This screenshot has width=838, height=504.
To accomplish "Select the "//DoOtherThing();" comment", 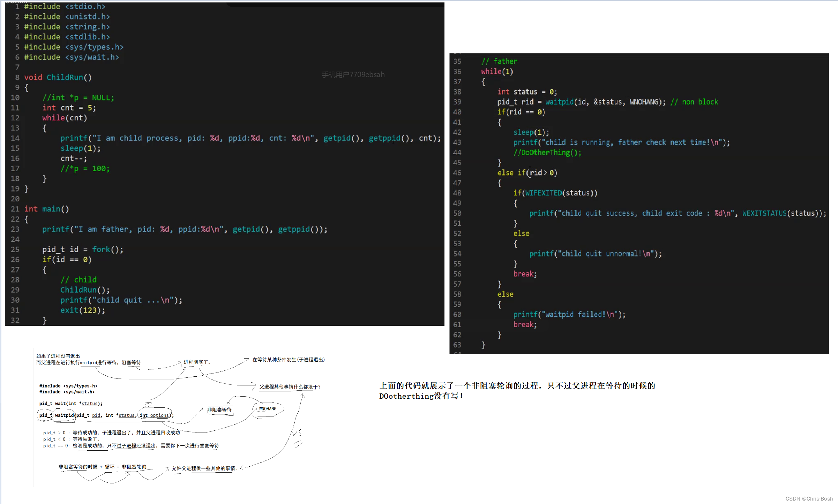I will pos(547,152).
